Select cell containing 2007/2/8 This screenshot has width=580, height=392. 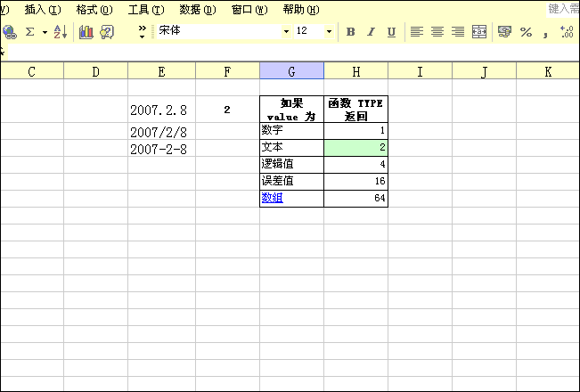click(161, 131)
